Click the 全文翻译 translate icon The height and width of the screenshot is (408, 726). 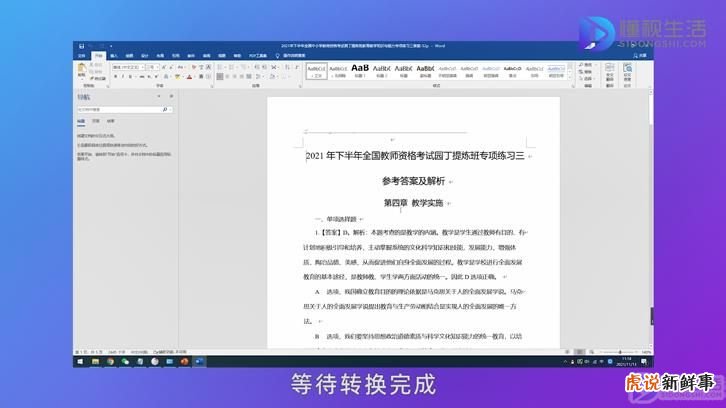pyautogui.click(x=610, y=74)
